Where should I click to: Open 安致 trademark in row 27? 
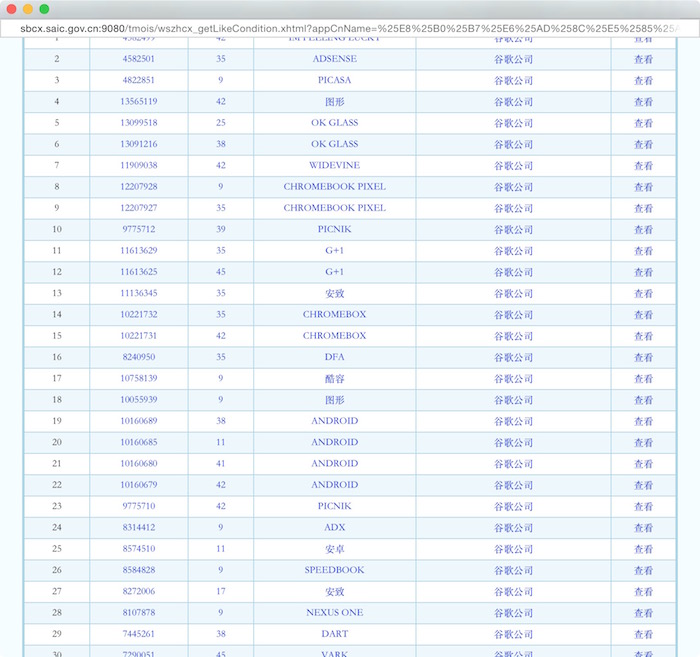(x=334, y=592)
